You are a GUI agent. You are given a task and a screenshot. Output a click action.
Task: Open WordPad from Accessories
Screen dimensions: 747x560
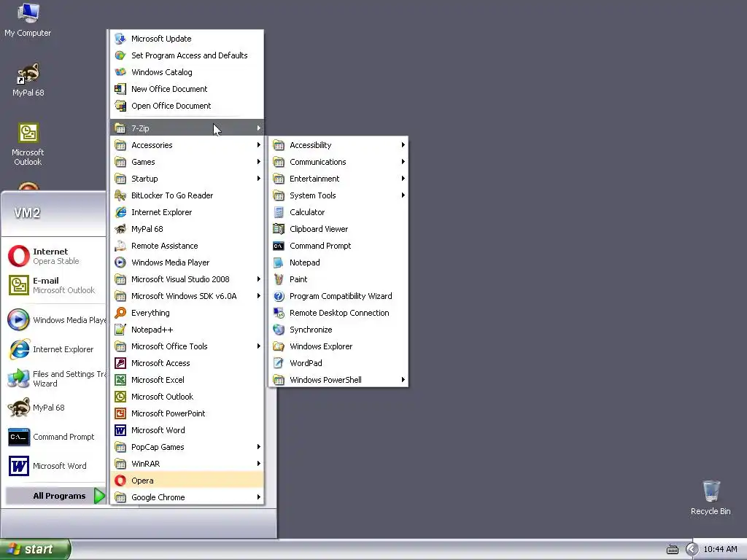tap(338, 363)
